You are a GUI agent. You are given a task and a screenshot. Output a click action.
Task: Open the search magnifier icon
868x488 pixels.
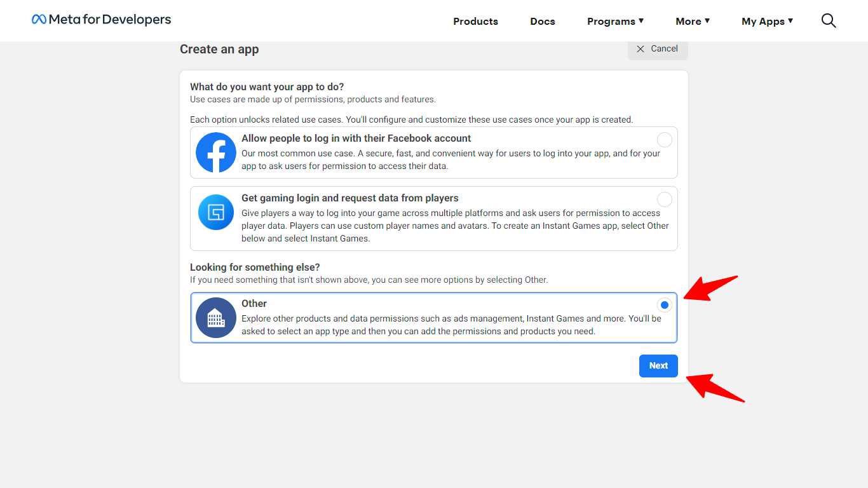pyautogui.click(x=828, y=21)
